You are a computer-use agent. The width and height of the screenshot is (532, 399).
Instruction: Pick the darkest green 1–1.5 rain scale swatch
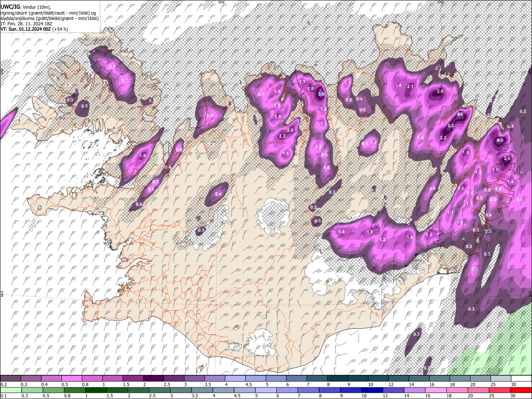pos(96,390)
